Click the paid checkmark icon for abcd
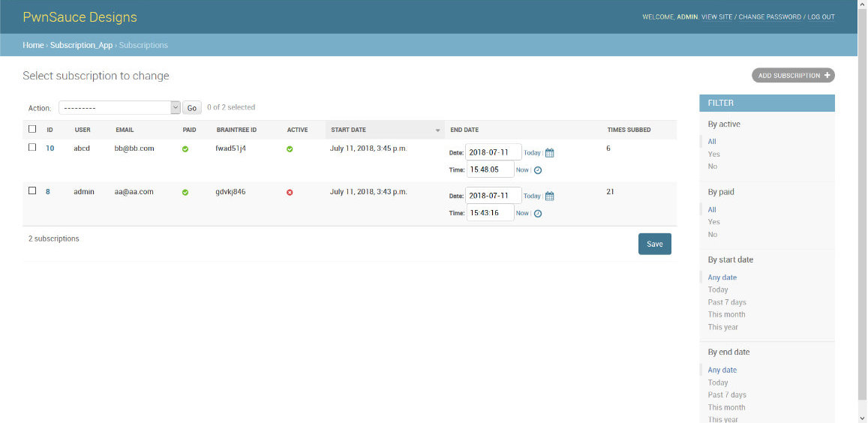The image size is (868, 423). coord(185,149)
